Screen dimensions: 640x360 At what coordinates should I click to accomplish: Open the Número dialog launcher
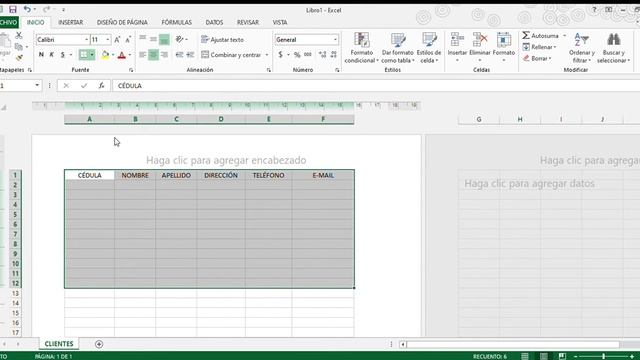(337, 70)
